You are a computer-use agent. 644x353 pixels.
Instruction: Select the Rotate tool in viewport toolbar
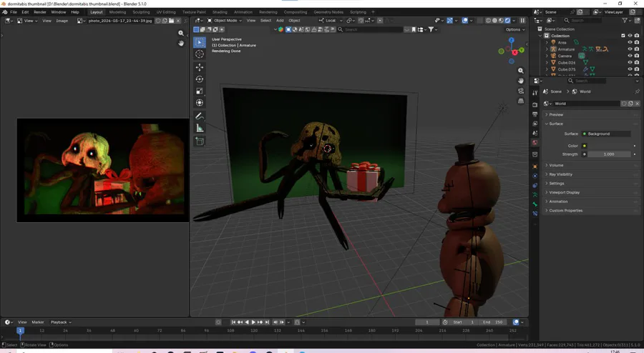[200, 79]
